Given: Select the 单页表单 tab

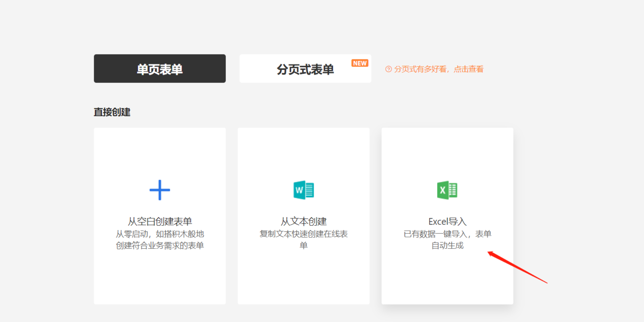Looking at the screenshot, I should (x=160, y=68).
